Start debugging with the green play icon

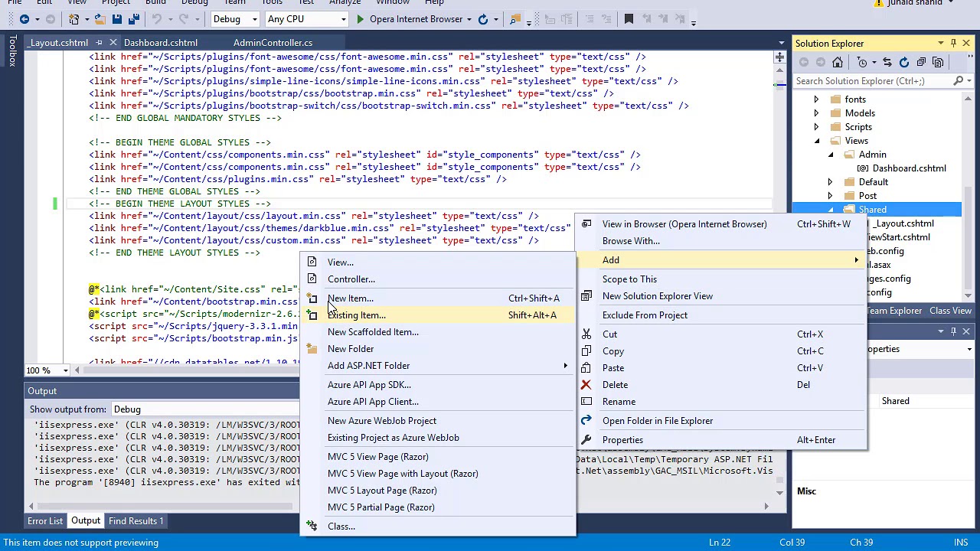[360, 19]
